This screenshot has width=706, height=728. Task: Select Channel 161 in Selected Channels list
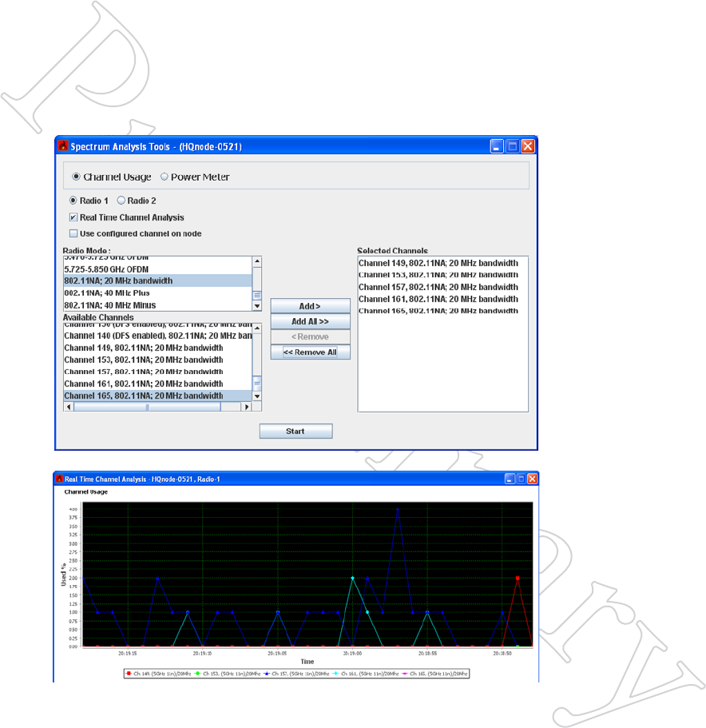click(442, 299)
